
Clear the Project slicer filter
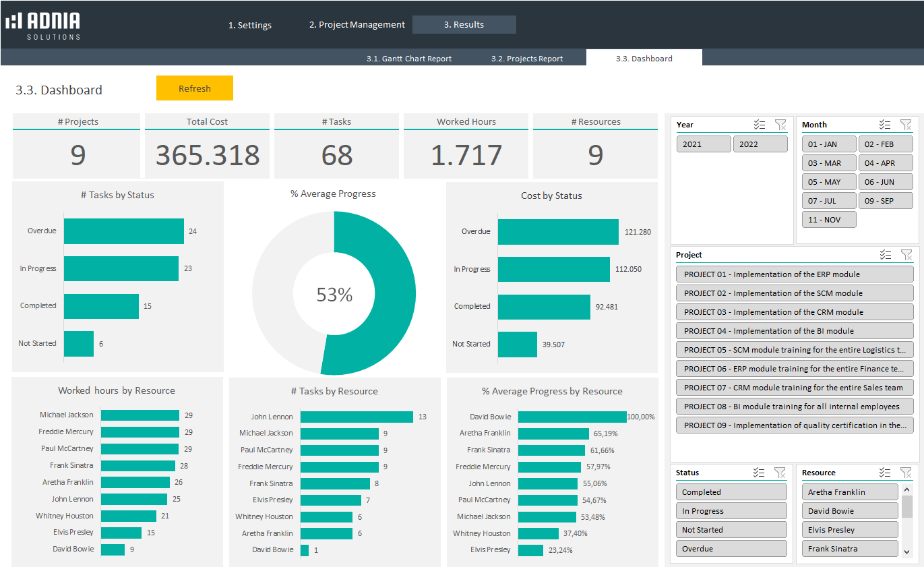906,254
